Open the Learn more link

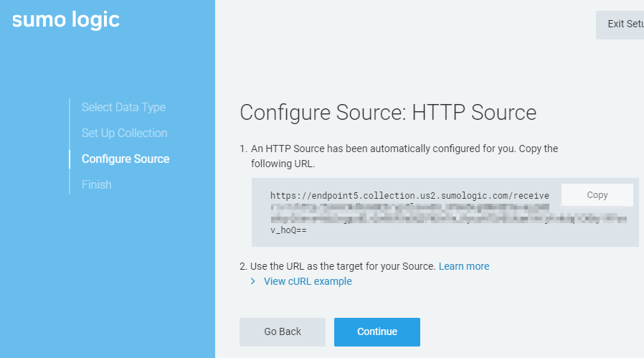[464, 266]
